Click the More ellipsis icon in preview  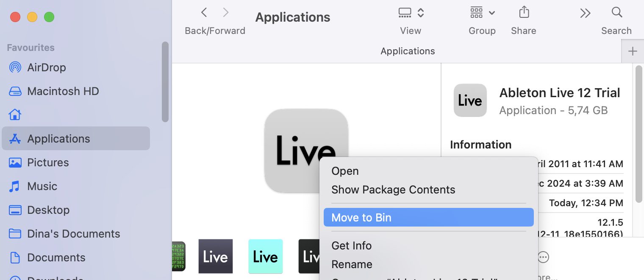543,257
